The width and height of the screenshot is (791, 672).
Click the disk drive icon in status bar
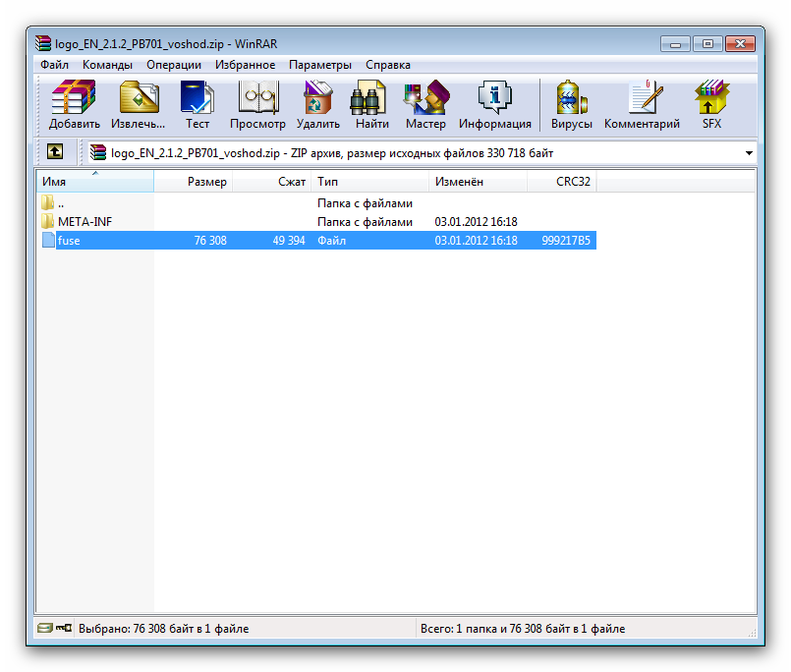click(45, 628)
